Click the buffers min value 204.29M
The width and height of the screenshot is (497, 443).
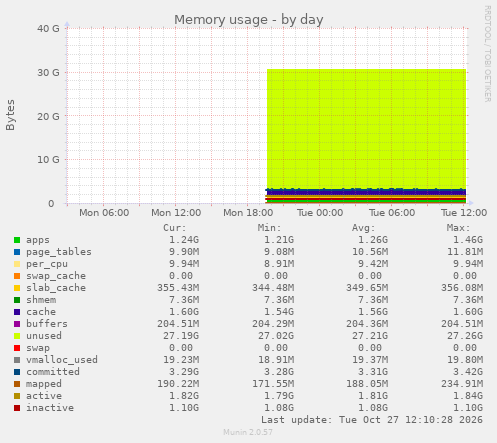pyautogui.click(x=273, y=324)
